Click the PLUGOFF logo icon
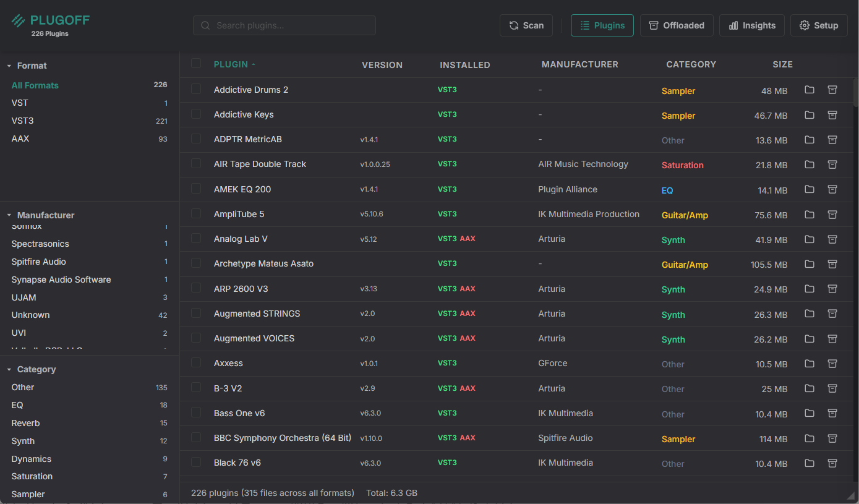 (x=19, y=20)
